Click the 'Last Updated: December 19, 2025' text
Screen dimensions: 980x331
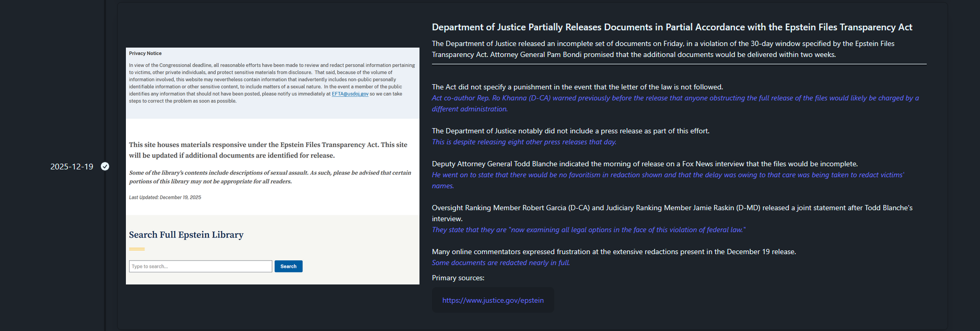click(x=165, y=198)
